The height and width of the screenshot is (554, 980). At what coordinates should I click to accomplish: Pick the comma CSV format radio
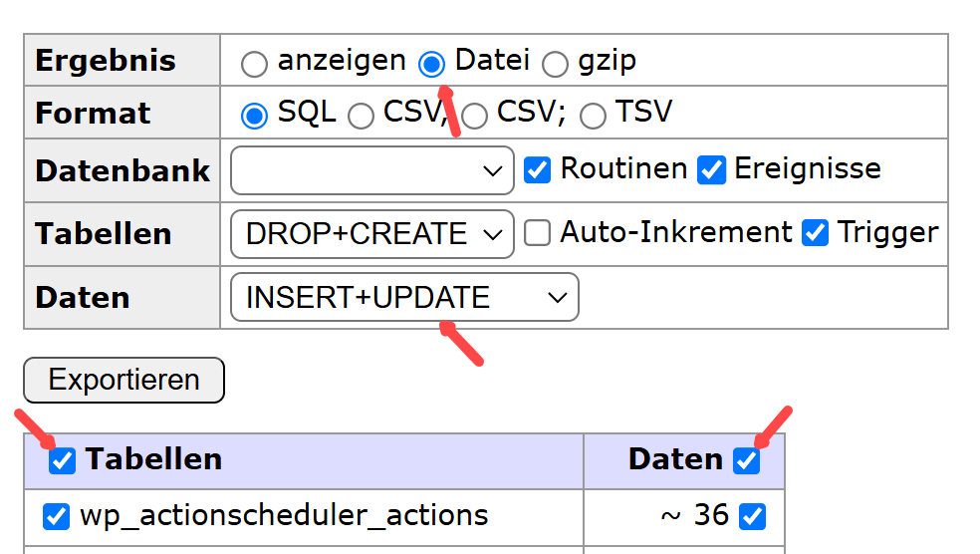[361, 116]
